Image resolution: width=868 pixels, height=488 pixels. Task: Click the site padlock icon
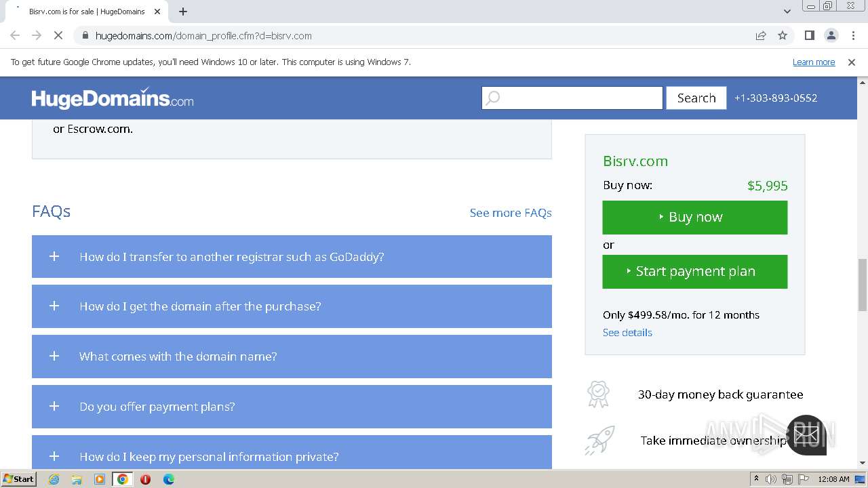point(85,35)
